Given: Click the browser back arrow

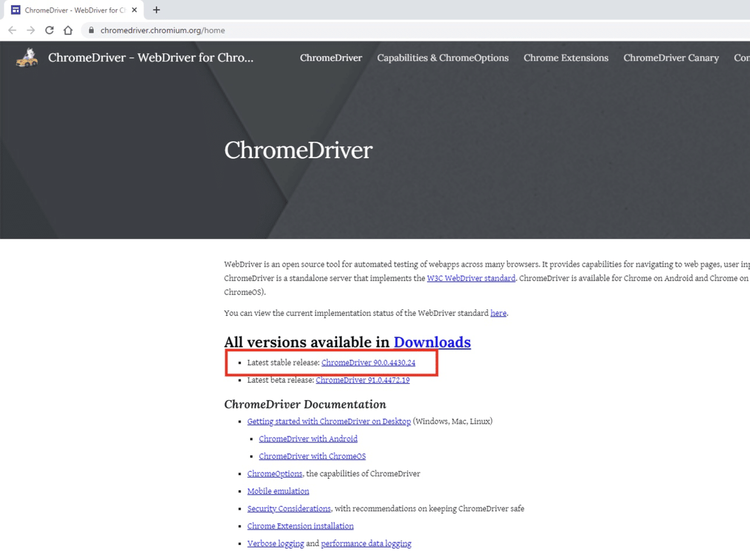Looking at the screenshot, I should pyautogui.click(x=12, y=30).
